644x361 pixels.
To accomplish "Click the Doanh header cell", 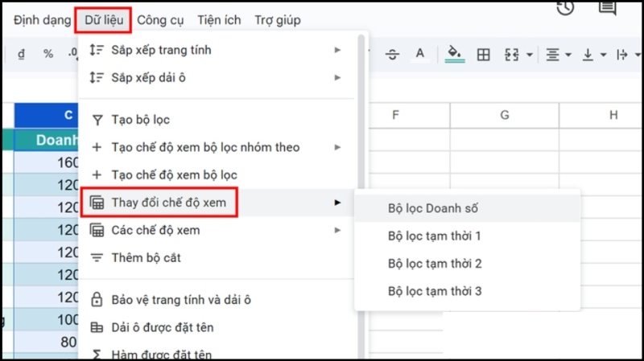I will [46, 140].
